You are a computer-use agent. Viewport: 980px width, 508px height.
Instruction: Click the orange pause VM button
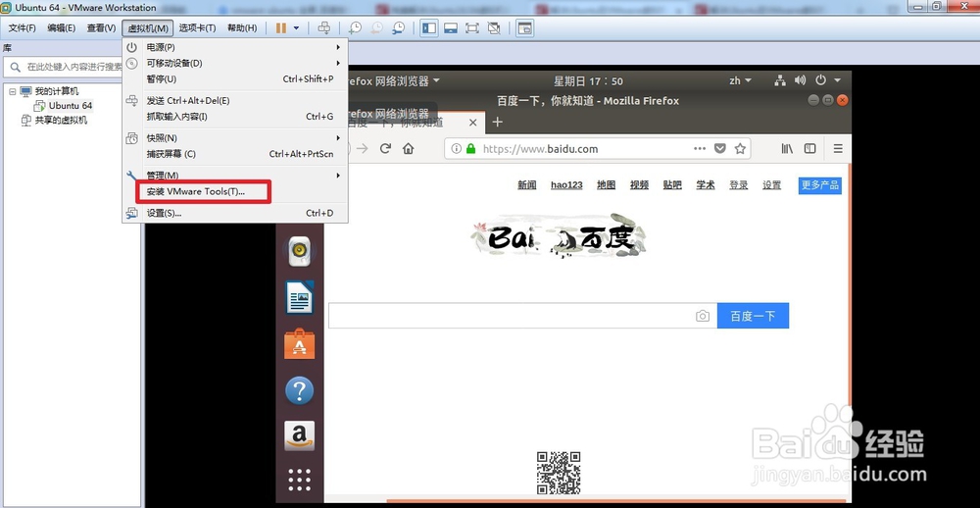(281, 28)
